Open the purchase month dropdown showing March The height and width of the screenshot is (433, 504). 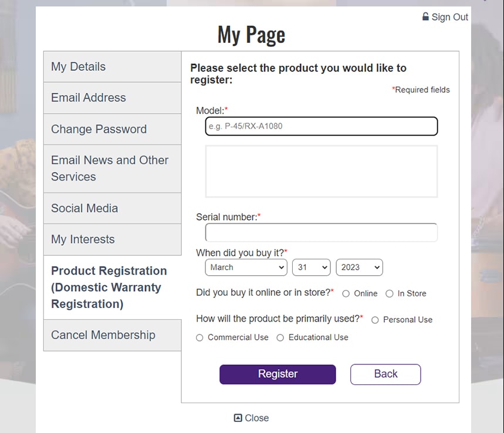click(246, 267)
